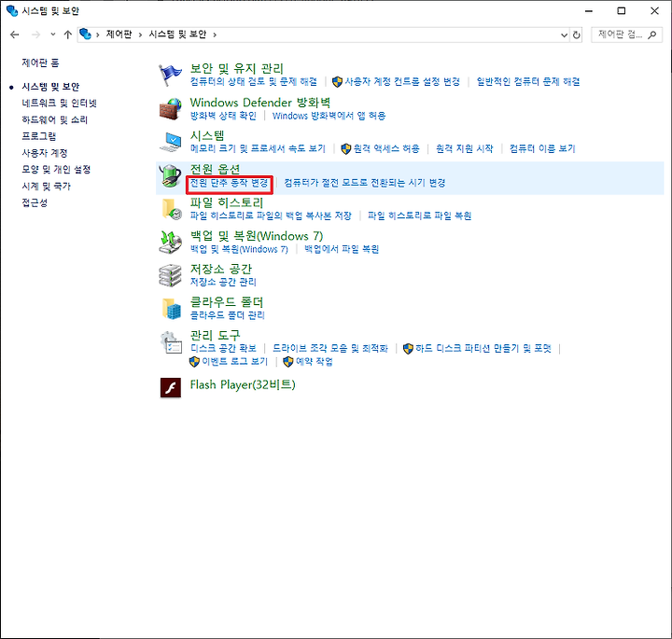The height and width of the screenshot is (639, 672).
Task: Select 제어판 breadcrumb segment
Action: tap(119, 35)
